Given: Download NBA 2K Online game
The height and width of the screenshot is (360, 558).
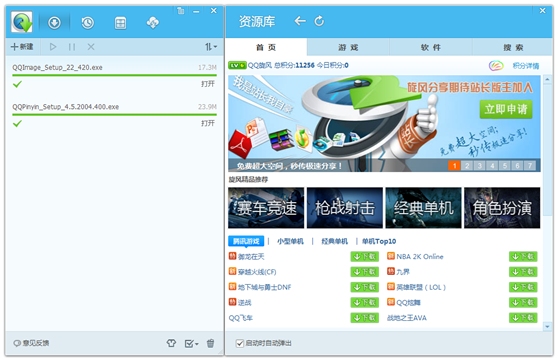Looking at the screenshot, I should (x=523, y=256).
